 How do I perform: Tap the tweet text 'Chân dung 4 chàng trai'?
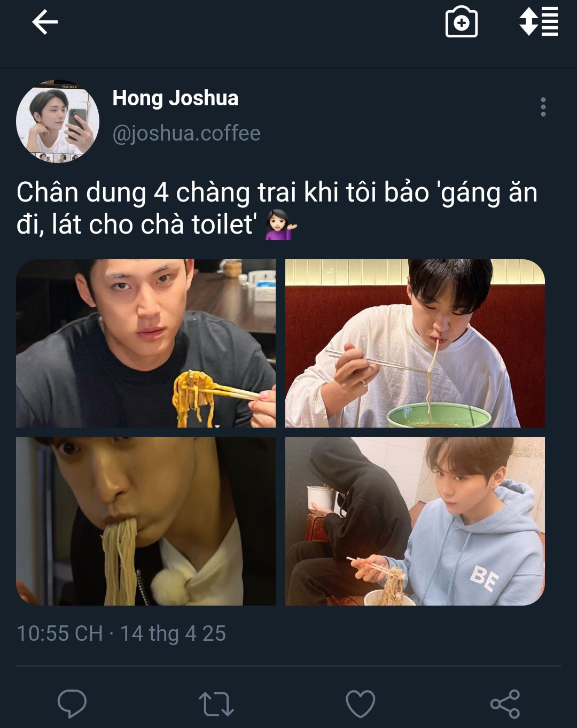tap(156, 192)
